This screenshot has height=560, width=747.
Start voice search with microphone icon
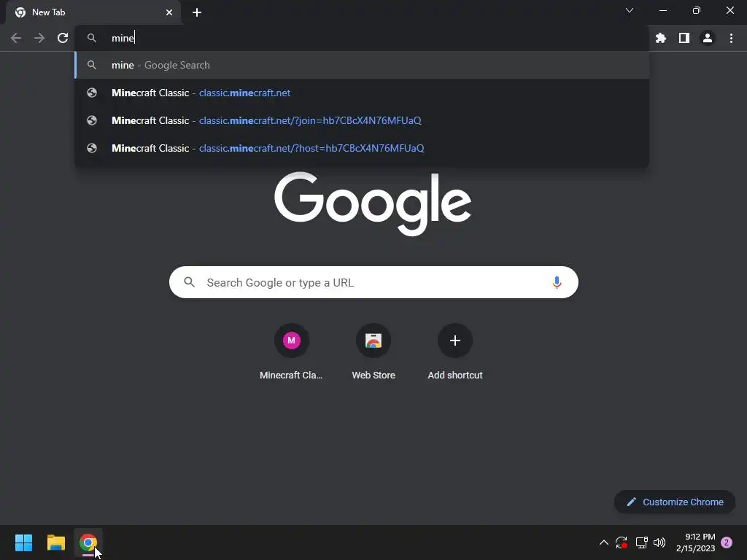(x=557, y=282)
